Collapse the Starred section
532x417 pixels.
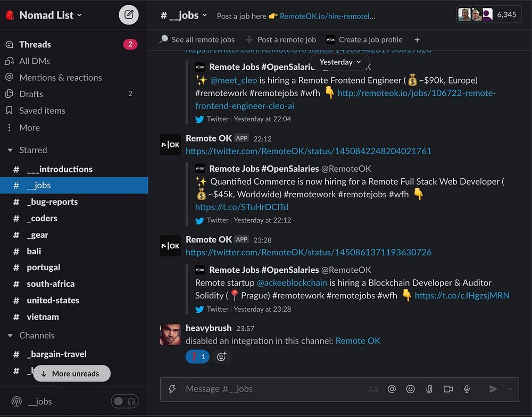10,150
